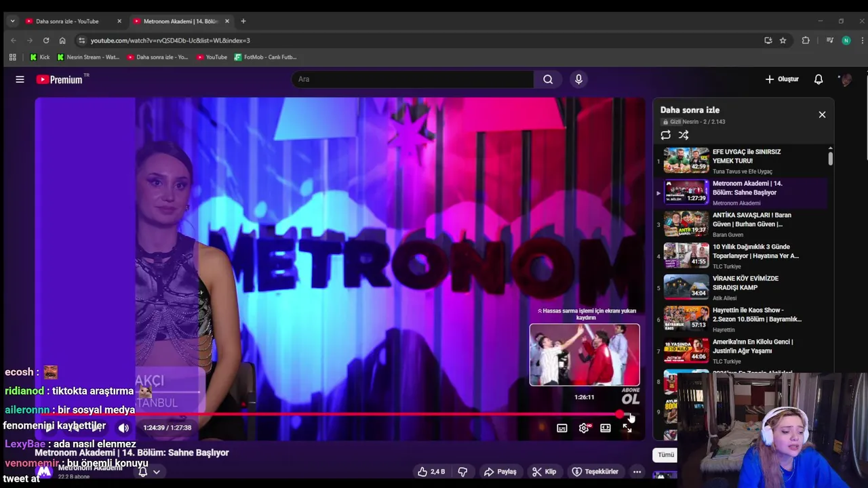Image resolution: width=868 pixels, height=488 pixels.
Task: Close the Daha sonra izle playlist panel
Action: point(822,115)
